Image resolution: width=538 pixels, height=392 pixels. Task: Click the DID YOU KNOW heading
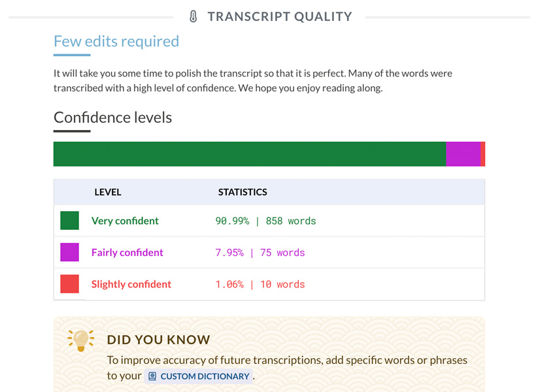click(x=158, y=340)
